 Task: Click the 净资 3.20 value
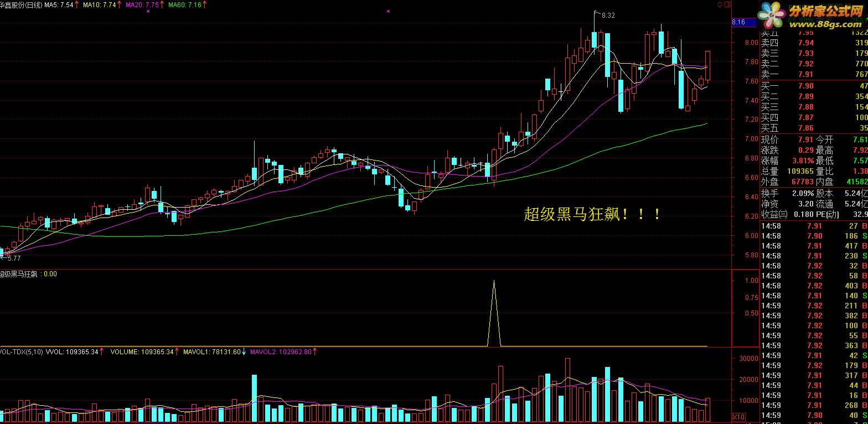805,204
